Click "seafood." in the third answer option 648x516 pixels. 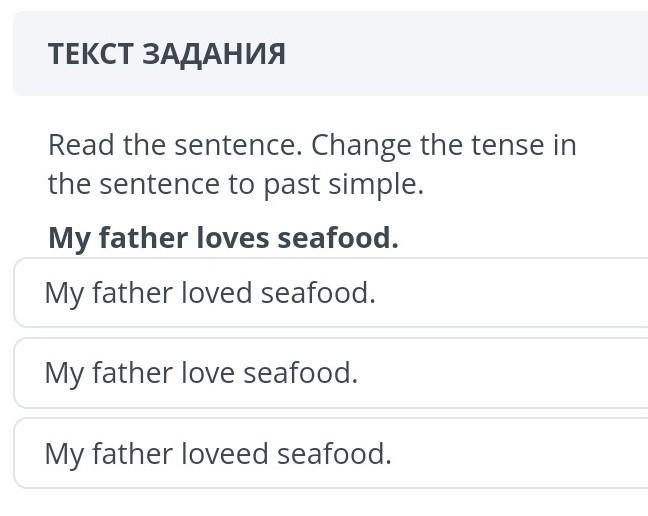(334, 454)
